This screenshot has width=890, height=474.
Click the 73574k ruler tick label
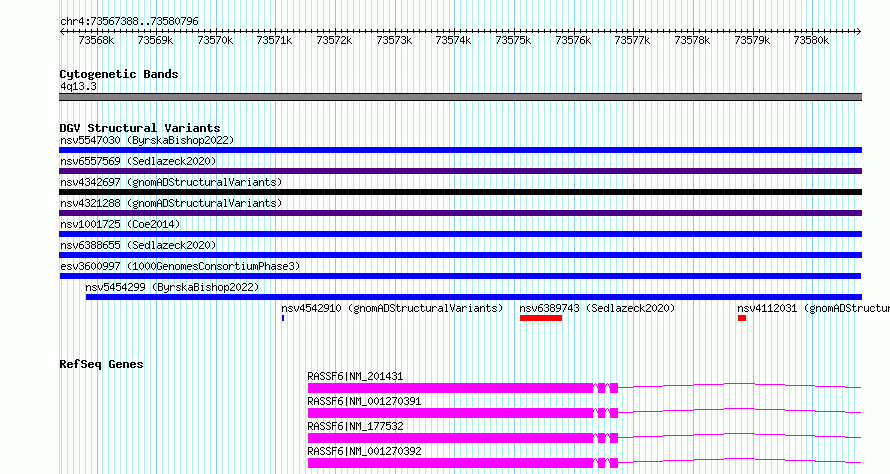coord(453,40)
